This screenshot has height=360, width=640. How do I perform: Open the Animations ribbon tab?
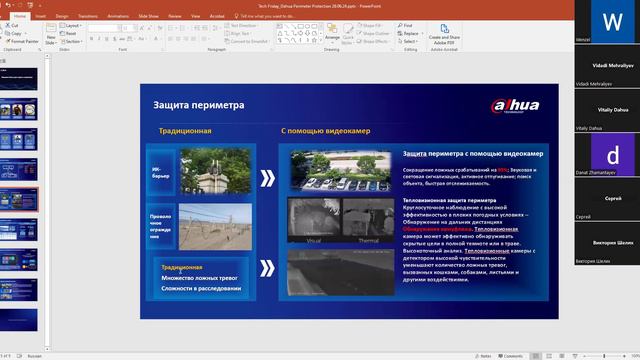click(118, 16)
